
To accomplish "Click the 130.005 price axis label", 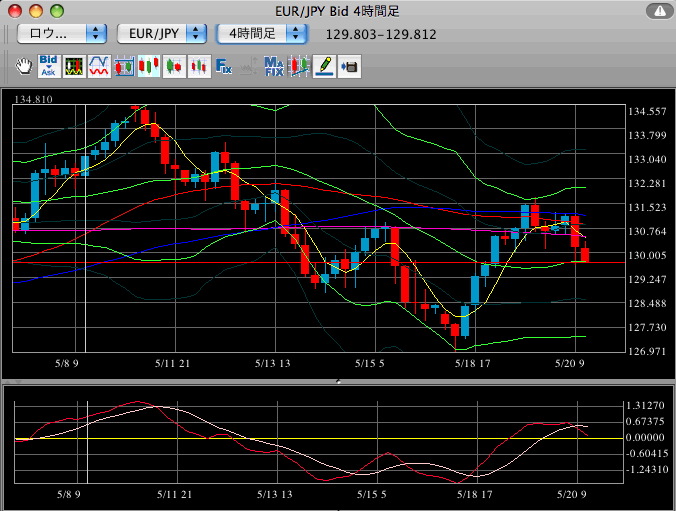I will click(x=647, y=255).
